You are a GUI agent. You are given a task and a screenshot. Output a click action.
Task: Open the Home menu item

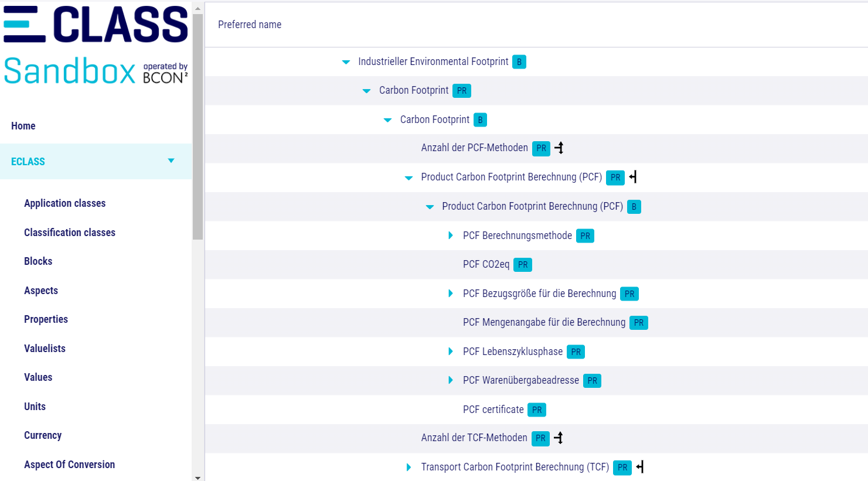(23, 126)
